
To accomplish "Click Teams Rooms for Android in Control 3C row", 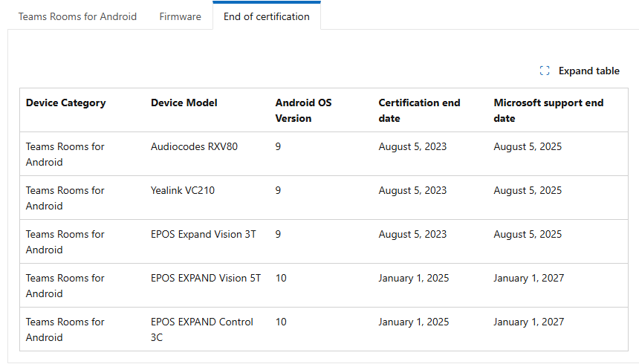I will point(65,330).
